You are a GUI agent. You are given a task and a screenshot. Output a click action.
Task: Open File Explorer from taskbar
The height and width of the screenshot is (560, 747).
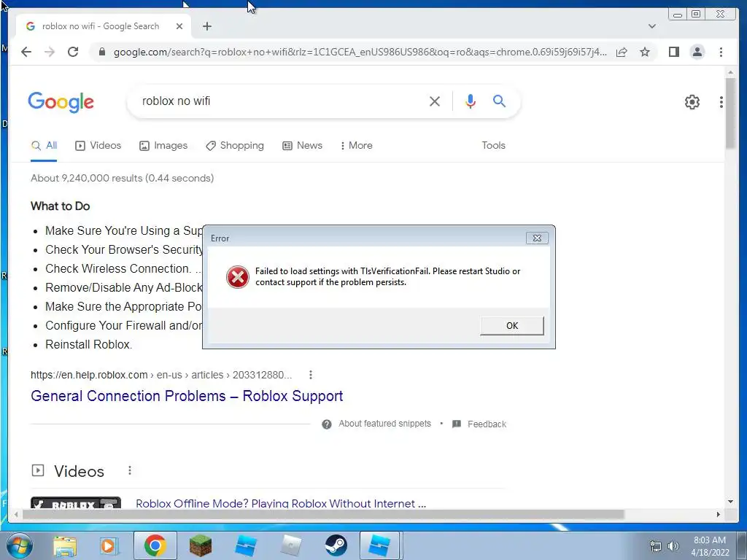click(65, 545)
